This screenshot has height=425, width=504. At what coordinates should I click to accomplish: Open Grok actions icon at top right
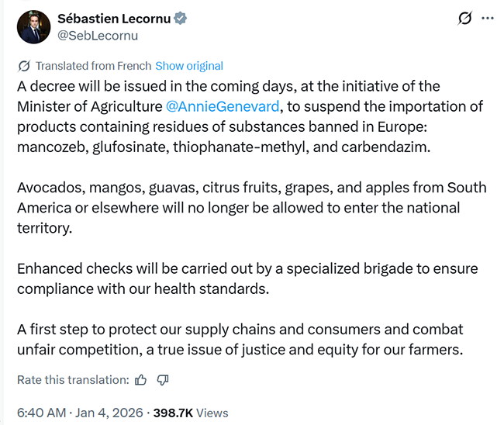pos(465,18)
